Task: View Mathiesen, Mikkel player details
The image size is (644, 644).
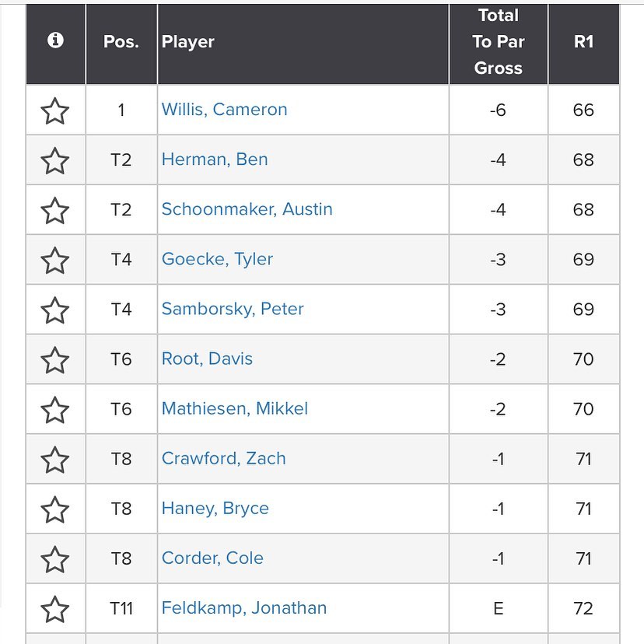Action: pyautogui.click(x=234, y=408)
